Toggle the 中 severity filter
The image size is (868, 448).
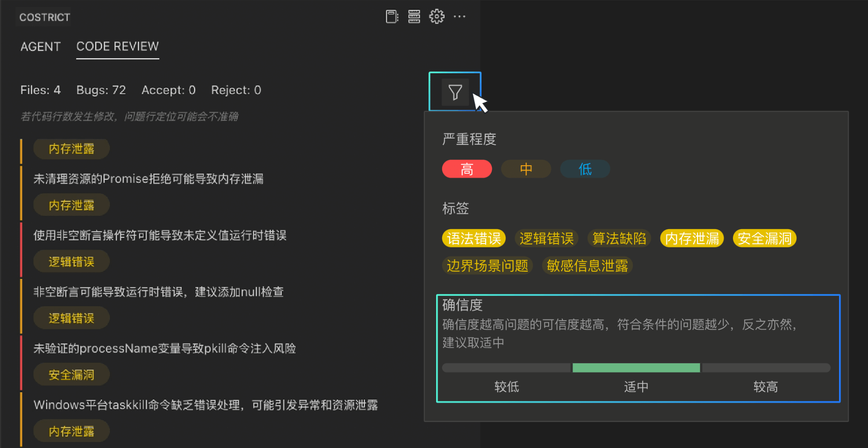(x=526, y=169)
